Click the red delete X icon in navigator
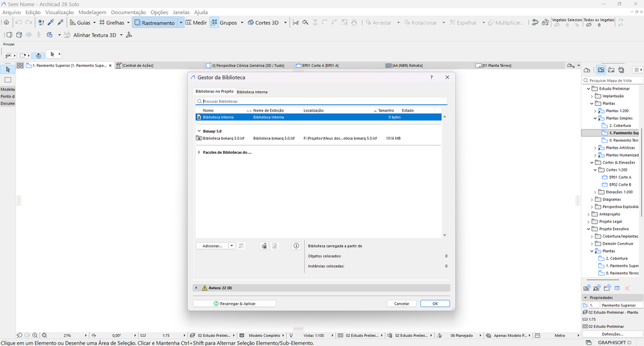The height and width of the screenshot is (346, 644). click(x=627, y=288)
